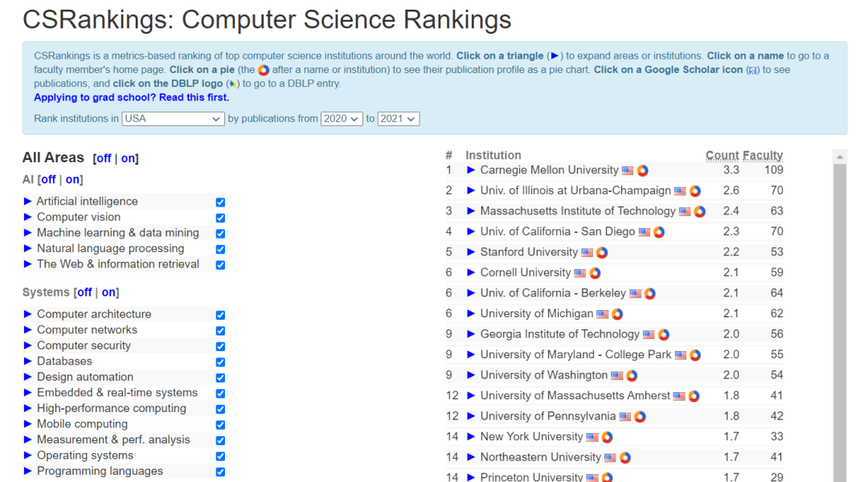868x482 pixels.
Task: Uncheck the Artificial intelligence checkbox
Action: pyautogui.click(x=220, y=202)
